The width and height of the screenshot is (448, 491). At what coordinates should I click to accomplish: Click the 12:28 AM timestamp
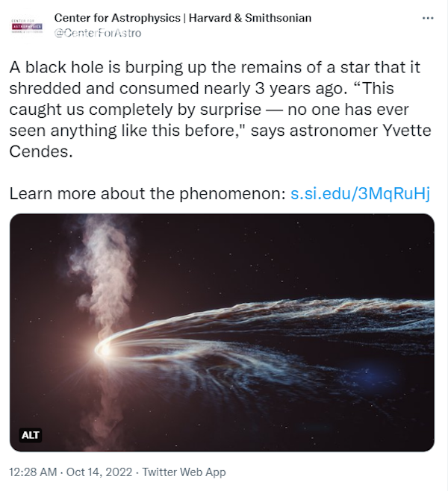click(33, 472)
